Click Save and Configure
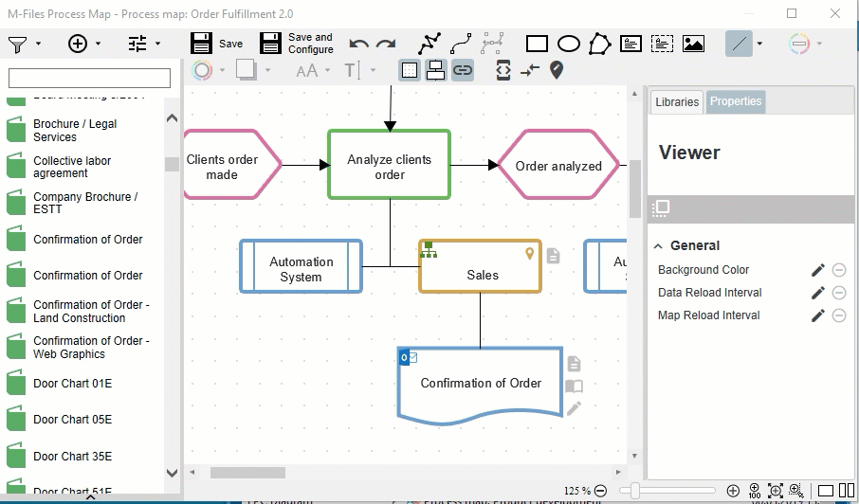Image resolution: width=859 pixels, height=504 pixels. pos(297,44)
